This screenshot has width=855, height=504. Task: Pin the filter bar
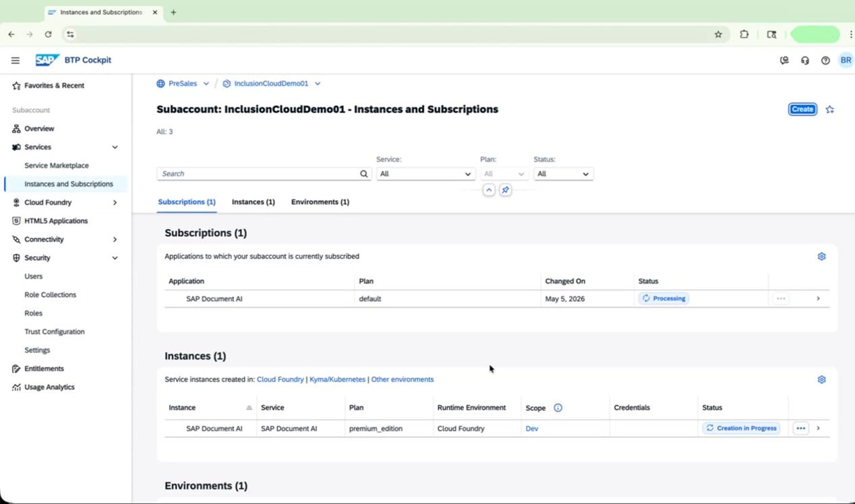505,190
